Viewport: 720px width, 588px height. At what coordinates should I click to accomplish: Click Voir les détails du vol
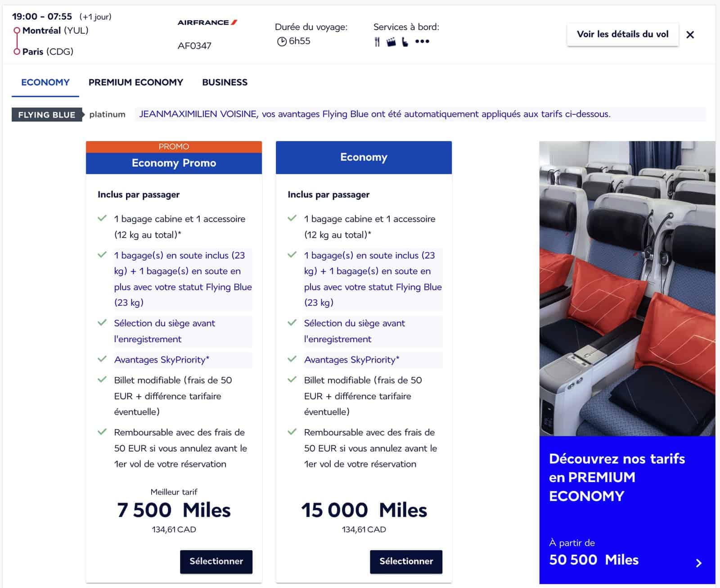pyautogui.click(x=623, y=34)
